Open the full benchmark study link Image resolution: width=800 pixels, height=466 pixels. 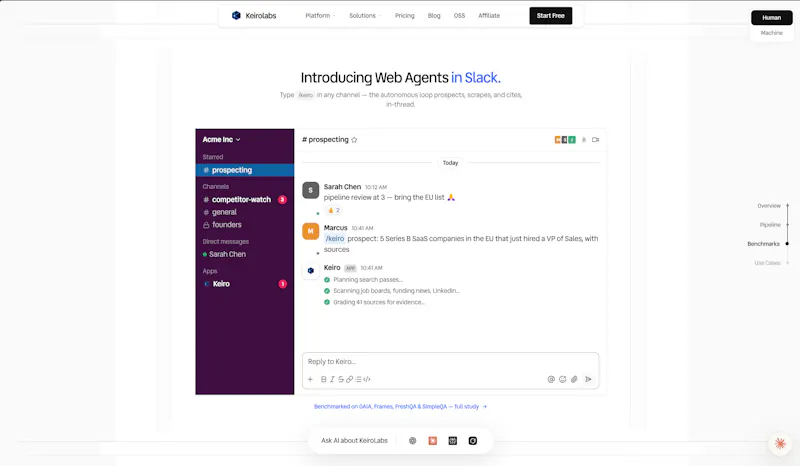tap(401, 407)
